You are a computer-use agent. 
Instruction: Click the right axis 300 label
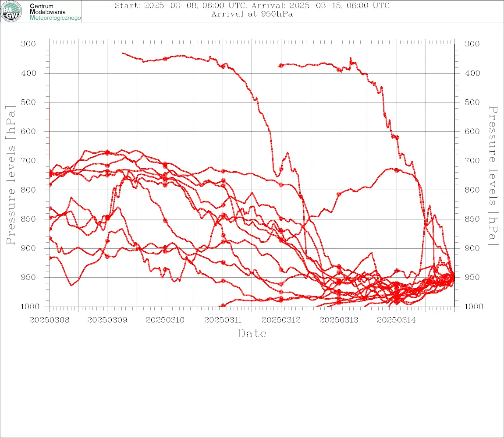(472, 44)
